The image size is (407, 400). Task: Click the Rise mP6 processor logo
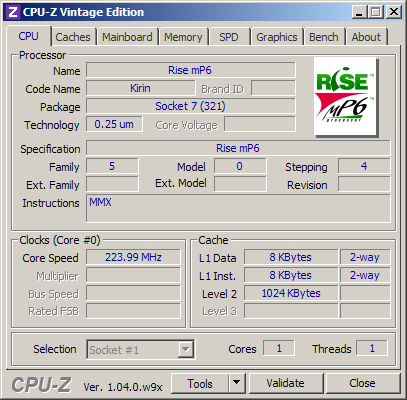(346, 96)
